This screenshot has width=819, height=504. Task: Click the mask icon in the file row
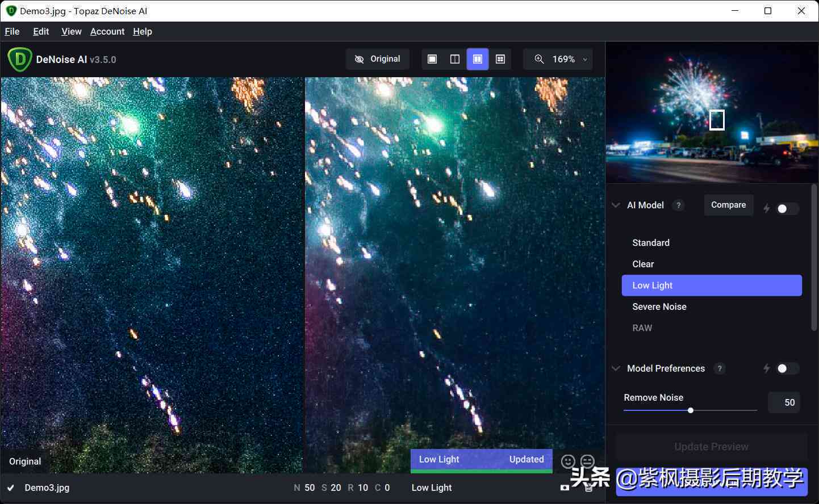[565, 488]
